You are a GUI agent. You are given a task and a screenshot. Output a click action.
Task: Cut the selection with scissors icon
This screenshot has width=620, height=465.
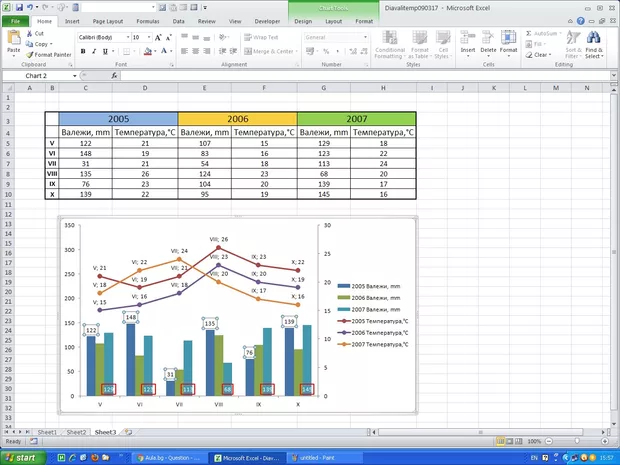[x=29, y=34]
